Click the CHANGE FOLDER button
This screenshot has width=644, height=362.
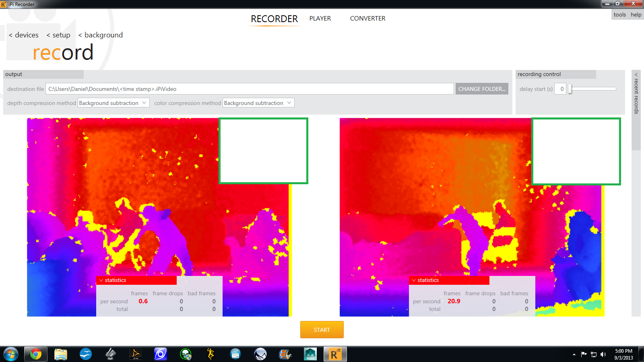(x=482, y=89)
